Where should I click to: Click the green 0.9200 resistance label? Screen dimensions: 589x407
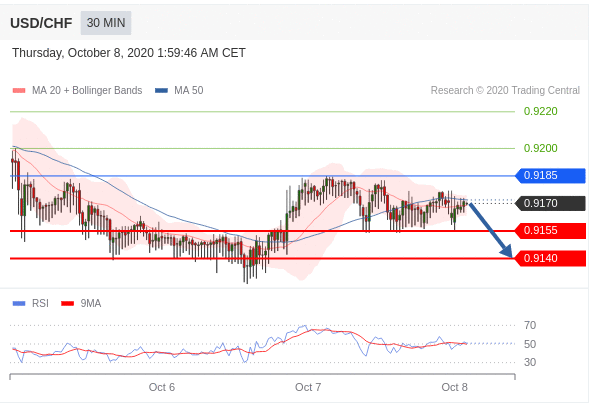coord(541,148)
